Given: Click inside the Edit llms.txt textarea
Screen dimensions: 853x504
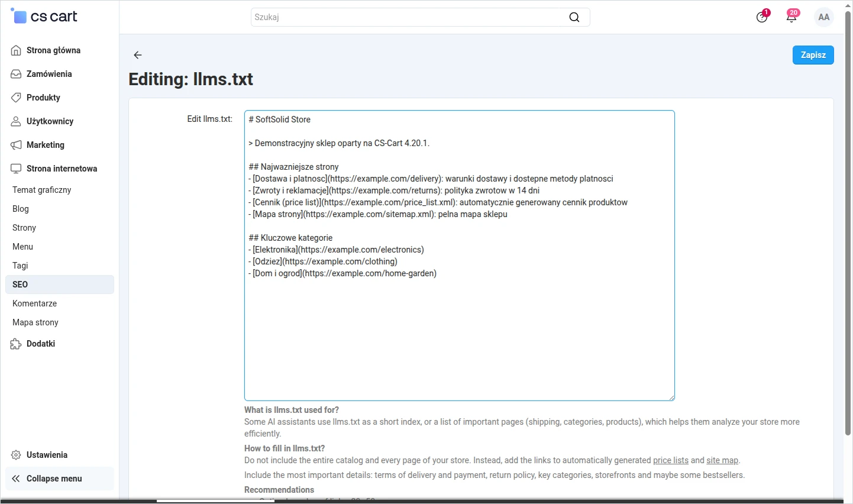Looking at the screenshot, I should pos(460,256).
